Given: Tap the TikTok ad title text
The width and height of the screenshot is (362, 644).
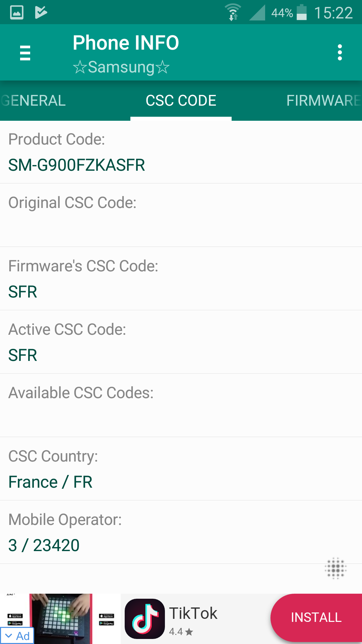Looking at the screenshot, I should click(x=193, y=613).
